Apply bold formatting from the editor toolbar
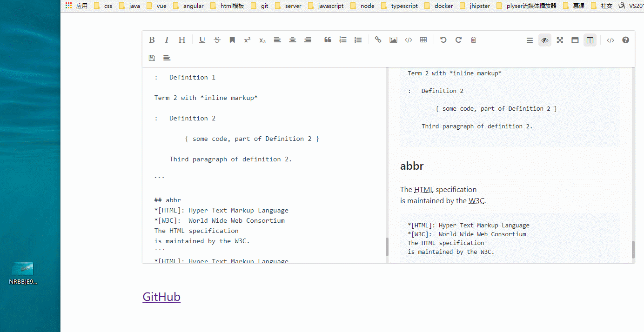This screenshot has width=644, height=332. 152,40
